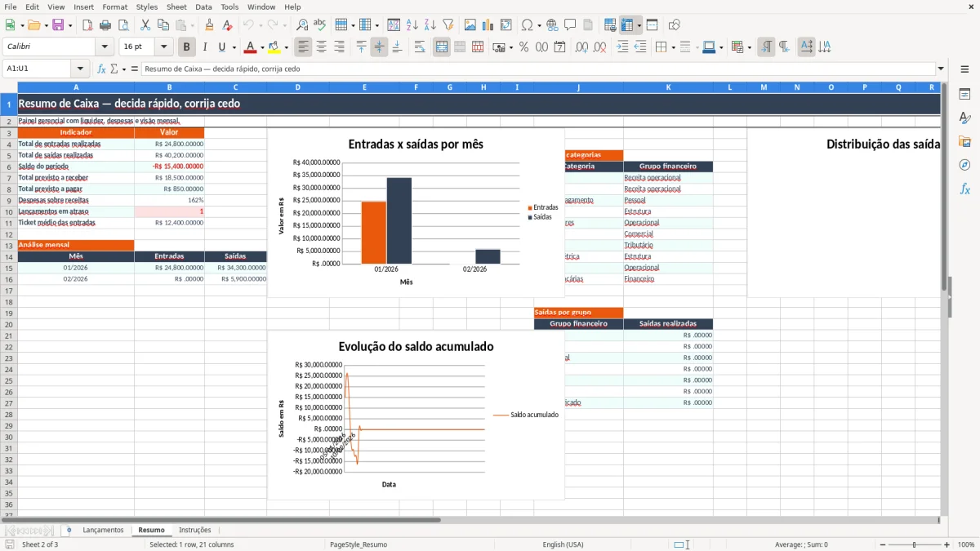Click the 100% zoom level indicator
This screenshot has width=980, height=551.
(x=966, y=544)
